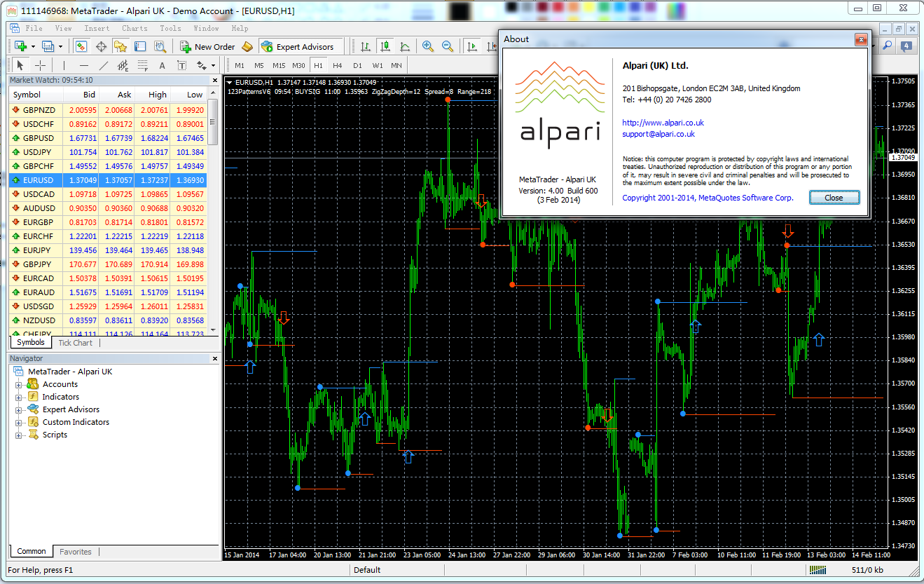Viewport: 924px width, 584px height.
Task: Expand the Accounts tree node
Action: pyautogui.click(x=19, y=384)
